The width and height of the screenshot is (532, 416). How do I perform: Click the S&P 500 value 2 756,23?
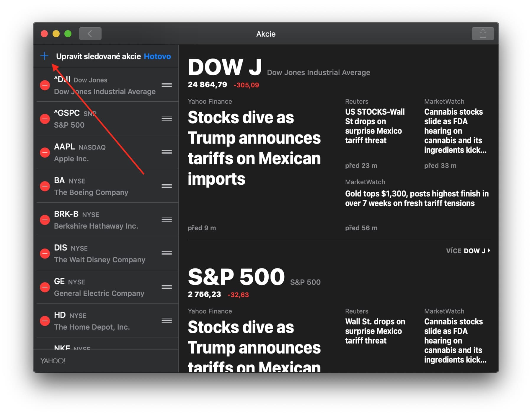(x=204, y=295)
